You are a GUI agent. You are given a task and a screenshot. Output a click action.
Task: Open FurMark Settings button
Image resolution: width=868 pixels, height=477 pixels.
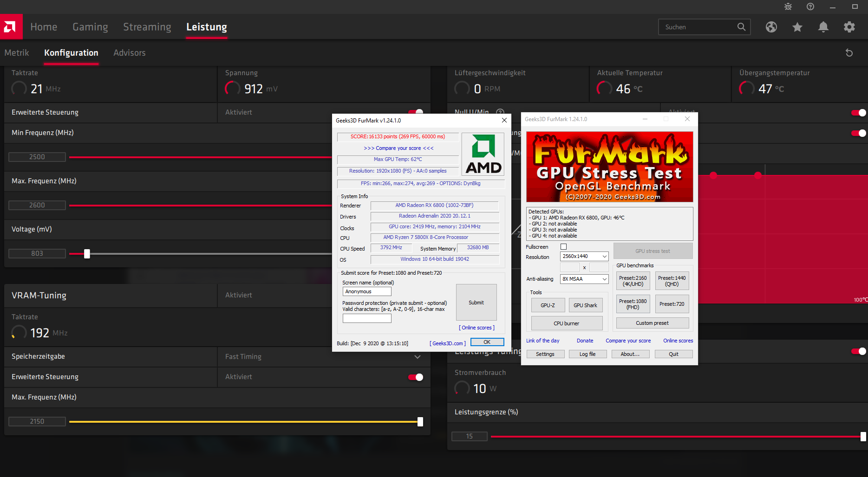pos(545,354)
